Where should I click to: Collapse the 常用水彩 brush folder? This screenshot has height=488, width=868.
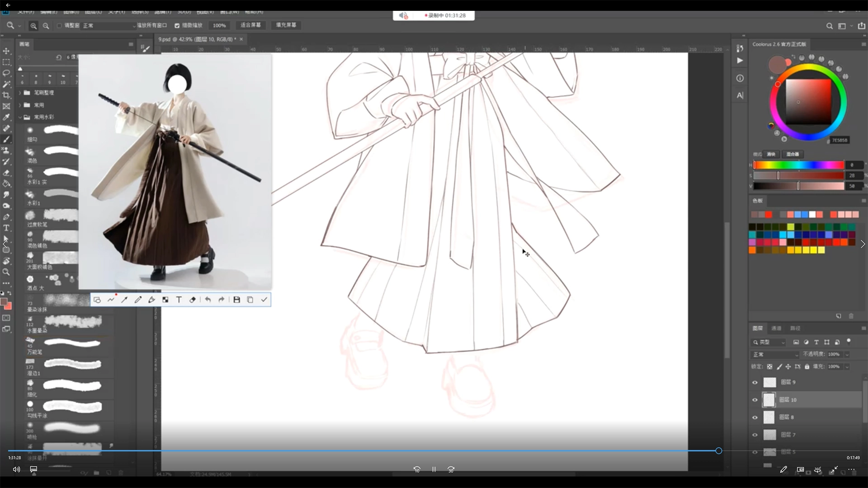click(x=20, y=117)
